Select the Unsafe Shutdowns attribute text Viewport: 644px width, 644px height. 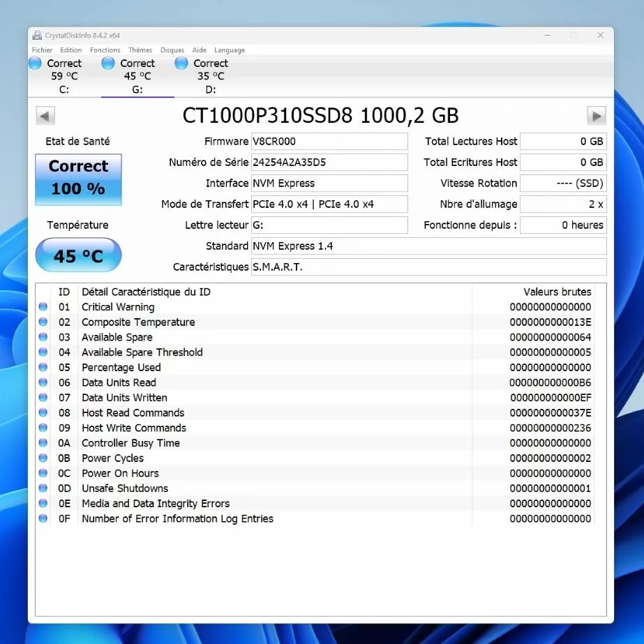(x=125, y=488)
